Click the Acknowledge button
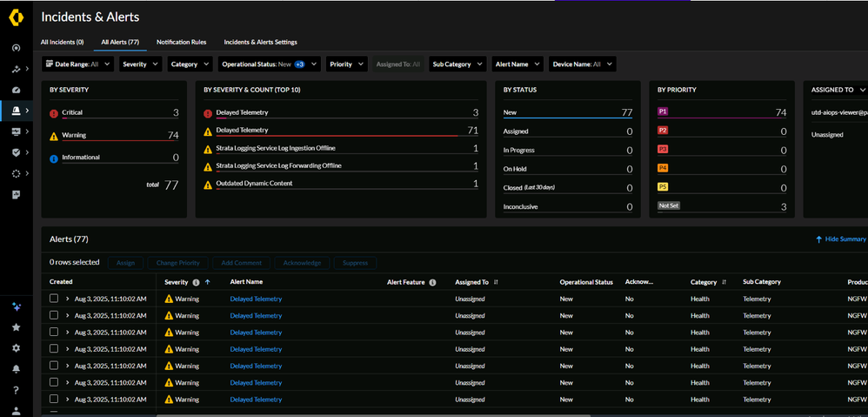The width and height of the screenshot is (868, 417). tap(302, 263)
